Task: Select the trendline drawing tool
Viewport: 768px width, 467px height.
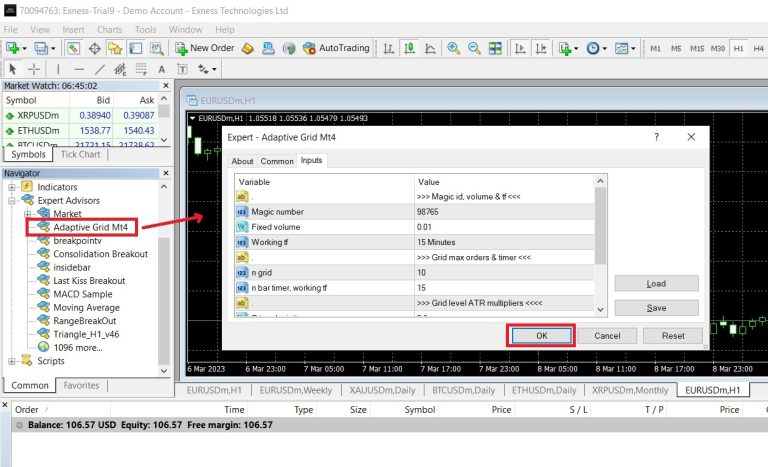Action: coord(100,69)
